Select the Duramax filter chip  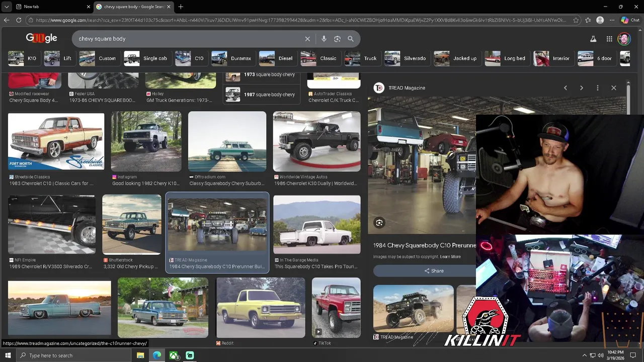pyautogui.click(x=232, y=58)
